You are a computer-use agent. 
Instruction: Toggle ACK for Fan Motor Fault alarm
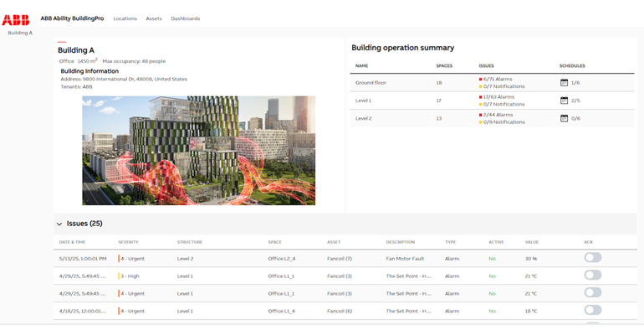593,258
